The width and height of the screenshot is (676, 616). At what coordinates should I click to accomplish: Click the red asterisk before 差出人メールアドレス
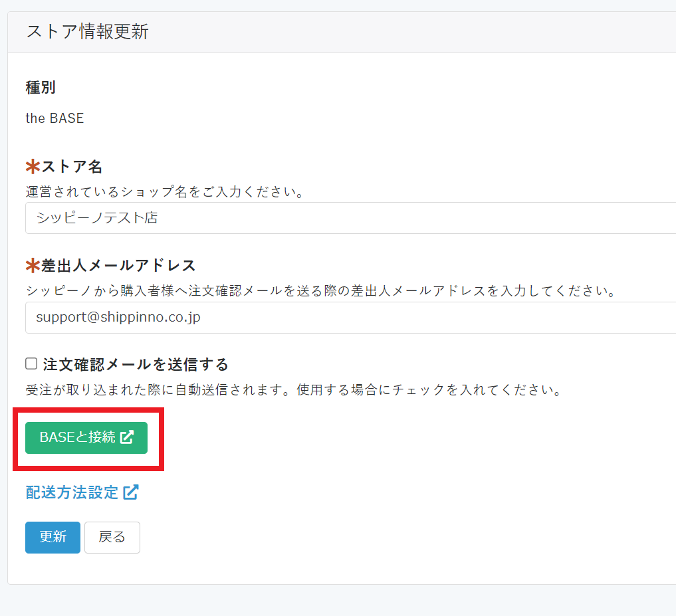click(33, 266)
